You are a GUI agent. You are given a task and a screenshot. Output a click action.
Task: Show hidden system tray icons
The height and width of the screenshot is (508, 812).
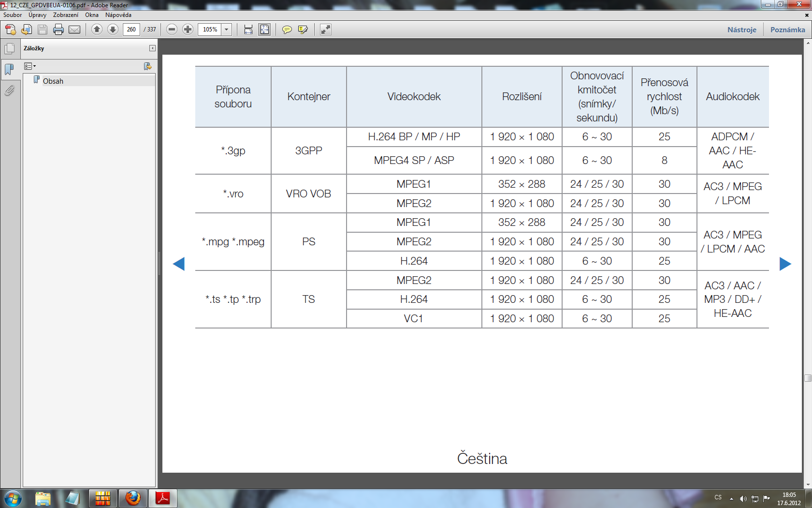[731, 499]
